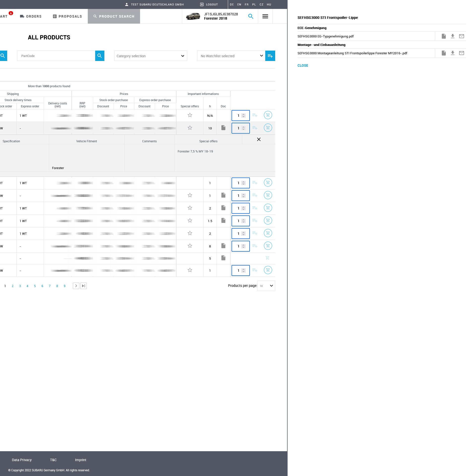The image size is (476, 476).
Task: Open document icon for 10 h row
Action: pyautogui.click(x=223, y=128)
